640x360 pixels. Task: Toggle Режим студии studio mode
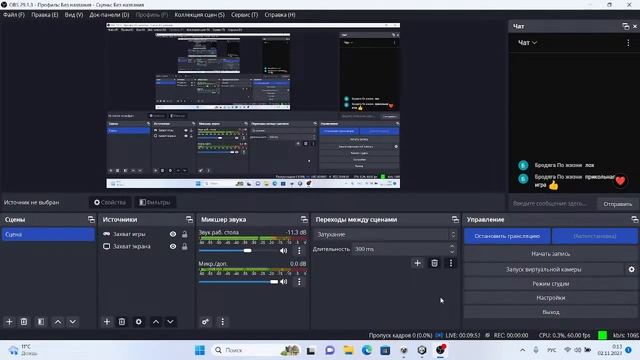click(x=551, y=284)
